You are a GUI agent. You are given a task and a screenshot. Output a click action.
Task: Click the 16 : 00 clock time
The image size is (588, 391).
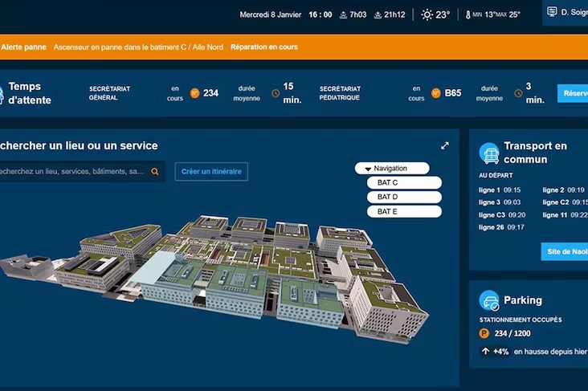click(x=321, y=15)
